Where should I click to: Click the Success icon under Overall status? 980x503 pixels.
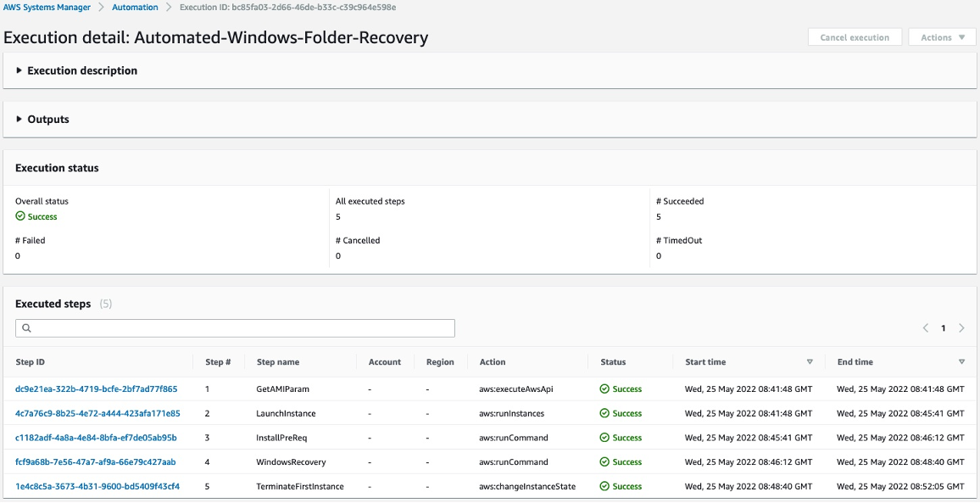pos(20,216)
